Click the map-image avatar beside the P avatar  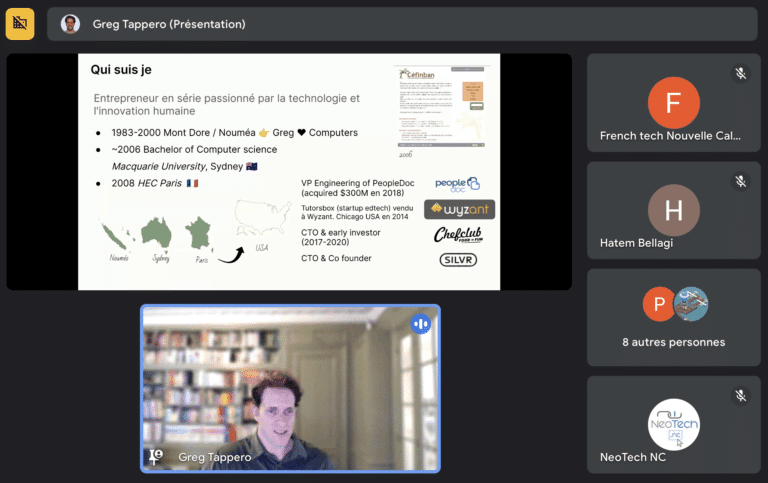click(x=691, y=304)
